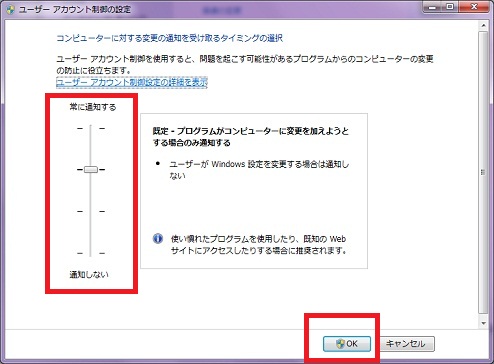The height and width of the screenshot is (364, 494).
Task: Click the vertical scrollbar thumb
Action: (483, 172)
